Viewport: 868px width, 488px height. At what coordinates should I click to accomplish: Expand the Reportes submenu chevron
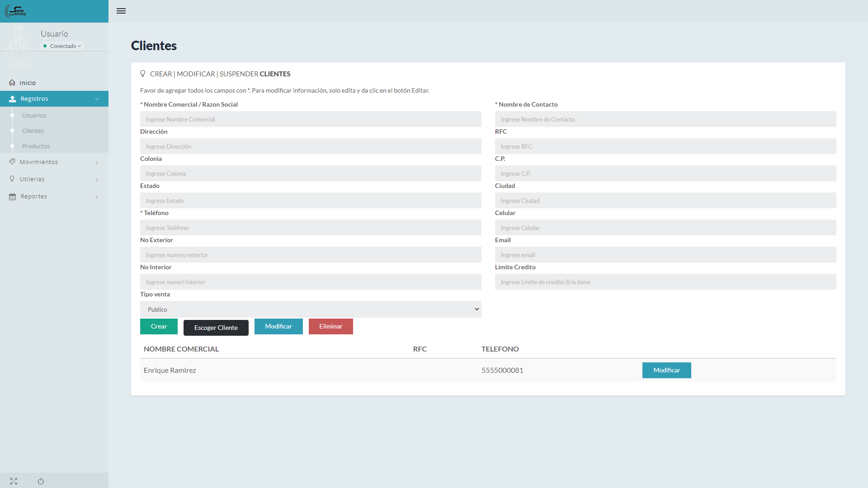coord(97,197)
